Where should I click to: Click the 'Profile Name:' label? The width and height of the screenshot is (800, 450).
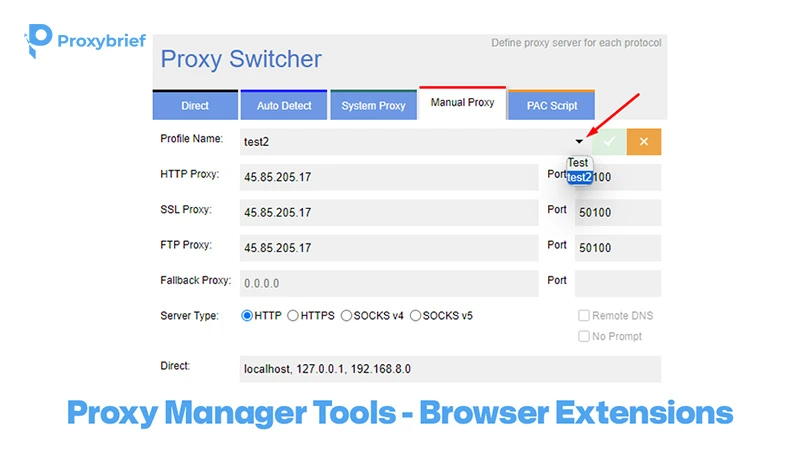(x=191, y=139)
